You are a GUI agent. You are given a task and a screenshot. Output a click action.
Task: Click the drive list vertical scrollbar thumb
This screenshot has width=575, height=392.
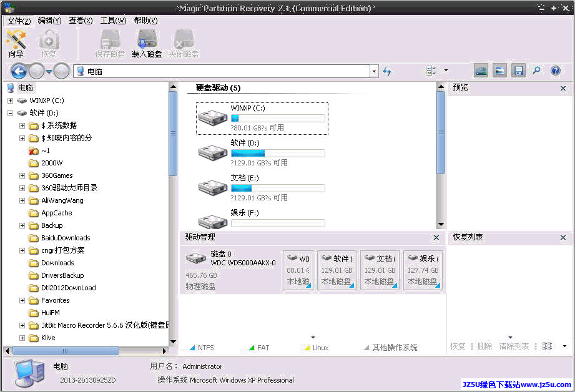(441, 132)
